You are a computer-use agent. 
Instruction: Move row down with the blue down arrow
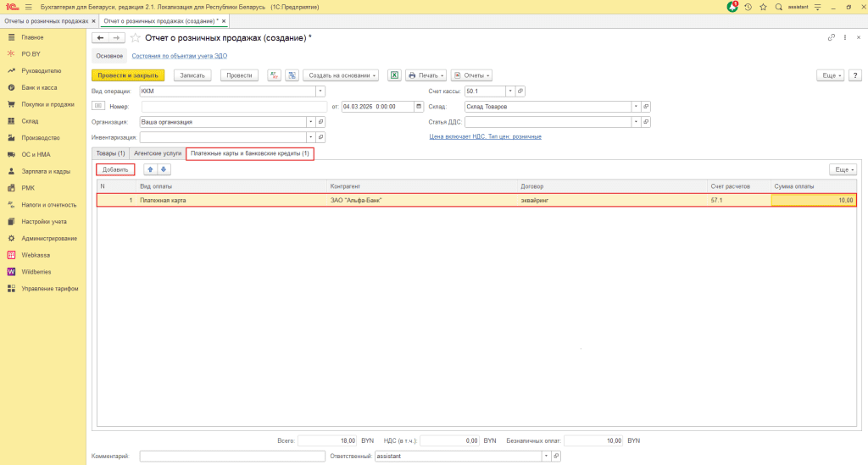click(164, 169)
